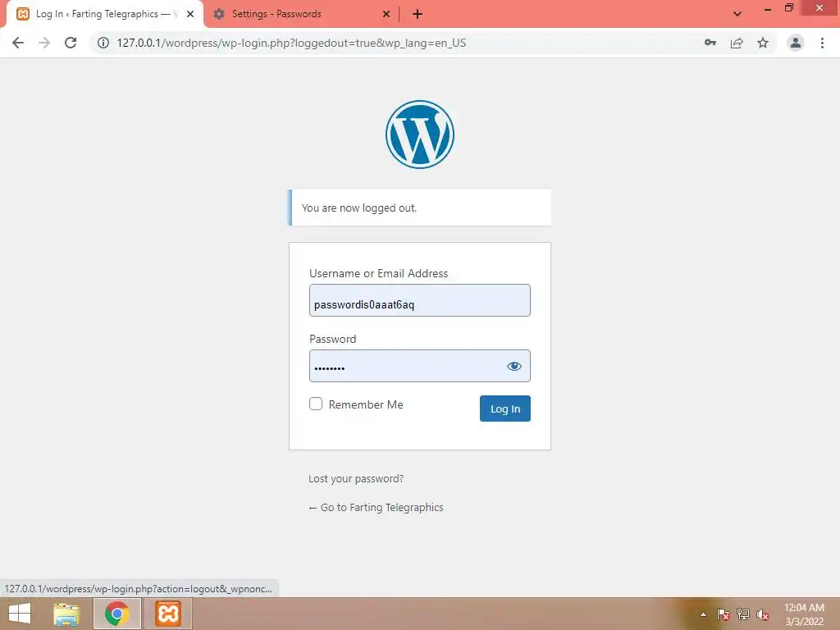Viewport: 840px width, 630px height.
Task: Click the muted volume tray icon
Action: click(763, 614)
